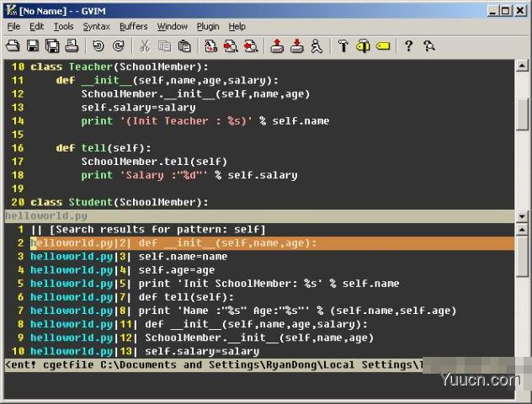This screenshot has height=404, width=532.
Task: Select result row 'helloworld.py|8| print Name'
Action: 259,311
